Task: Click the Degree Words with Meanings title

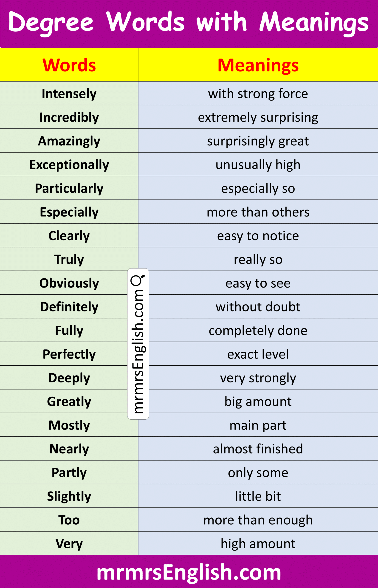Action: click(189, 23)
